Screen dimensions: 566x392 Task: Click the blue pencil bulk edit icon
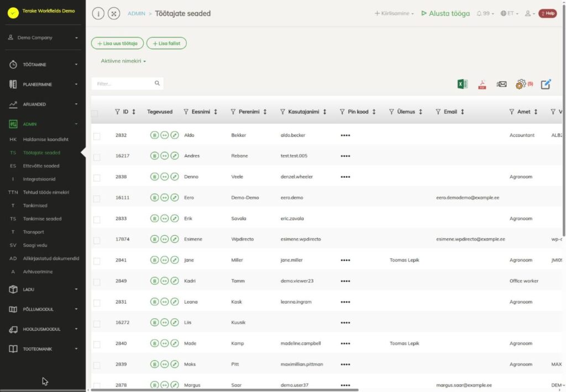point(546,84)
